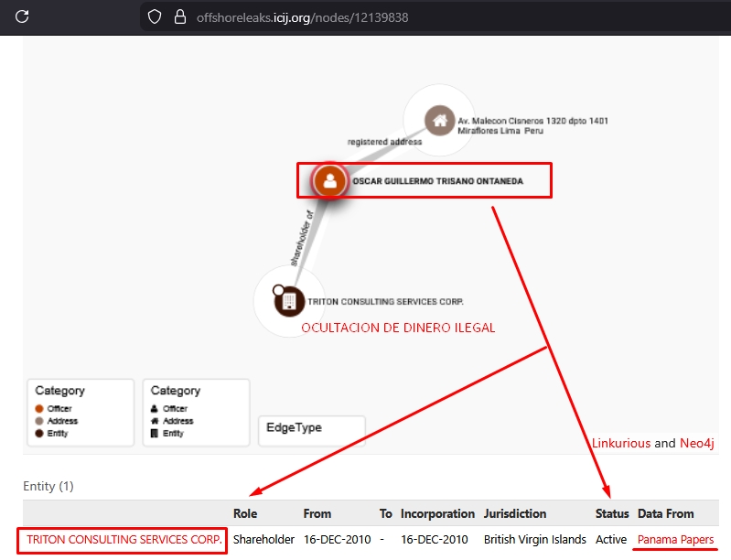Click the shield tracking protection icon
The width and height of the screenshot is (731, 560).
coord(155,16)
